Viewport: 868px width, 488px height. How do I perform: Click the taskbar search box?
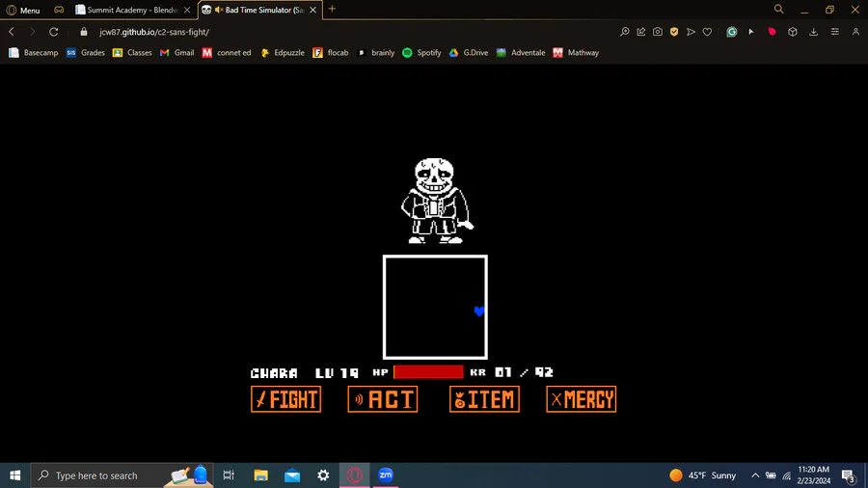coord(122,475)
